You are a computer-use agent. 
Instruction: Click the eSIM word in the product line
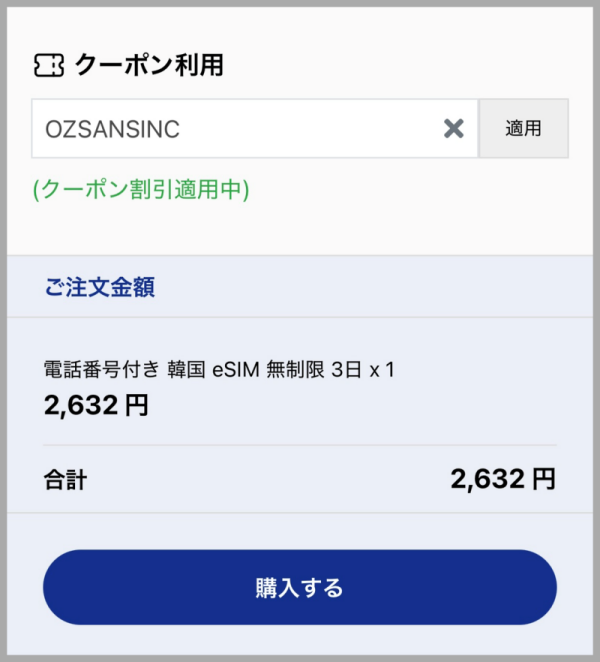click(x=236, y=370)
